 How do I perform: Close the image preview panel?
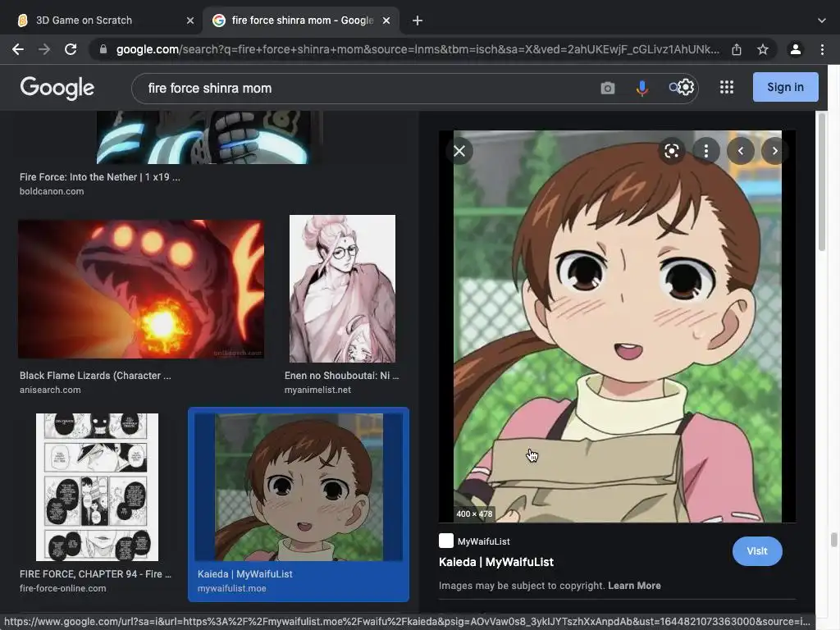[459, 151]
